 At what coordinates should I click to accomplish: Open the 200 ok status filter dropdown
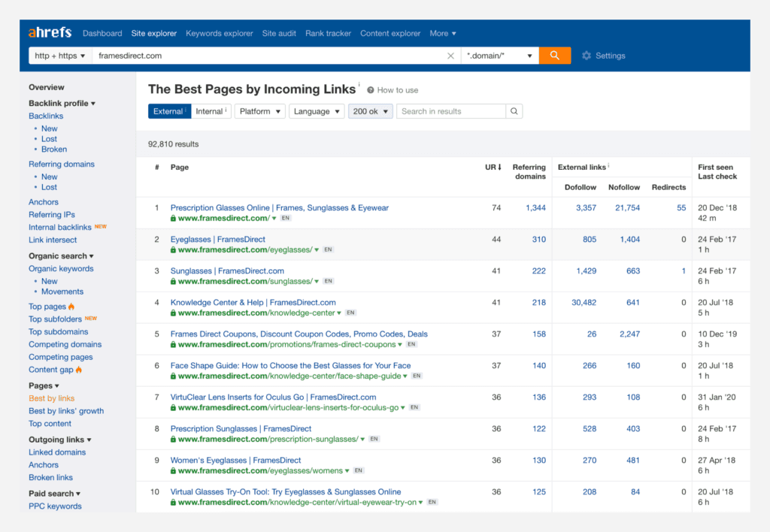click(370, 111)
